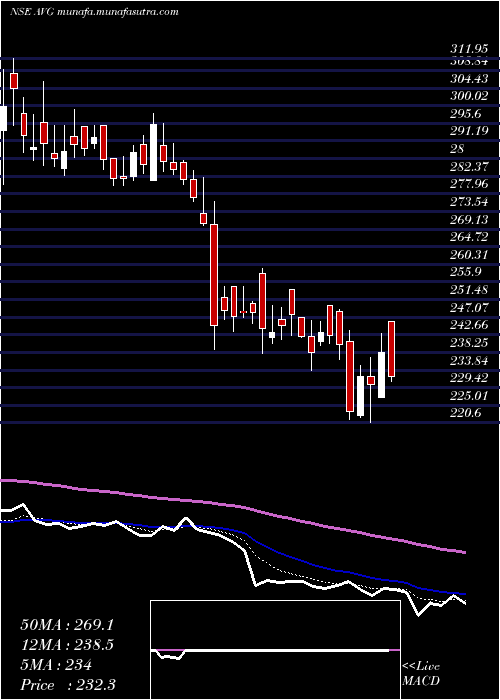Click the 242.66 price axis label

pyautogui.click(x=469, y=325)
